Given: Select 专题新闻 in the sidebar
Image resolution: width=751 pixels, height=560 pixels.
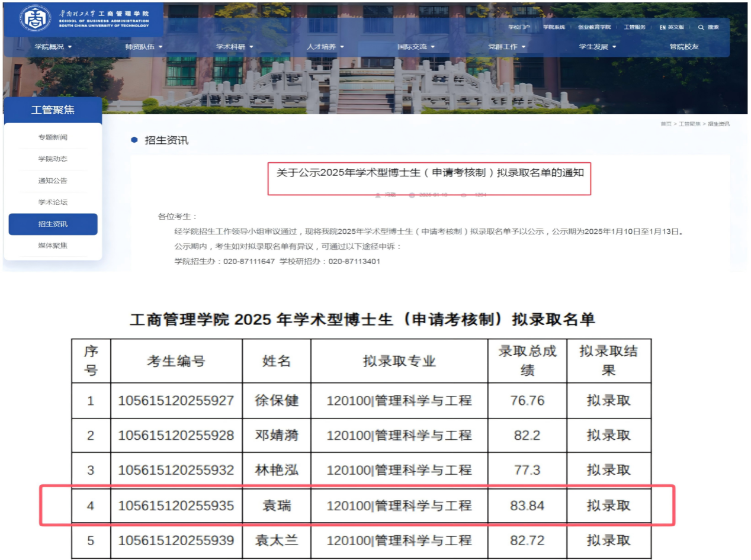Looking at the screenshot, I should [x=53, y=137].
